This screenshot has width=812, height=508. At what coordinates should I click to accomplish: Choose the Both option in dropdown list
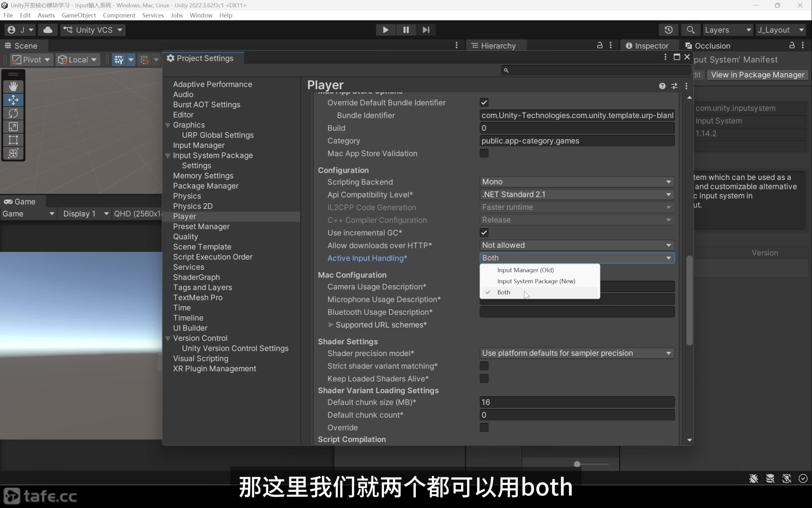pyautogui.click(x=540, y=292)
